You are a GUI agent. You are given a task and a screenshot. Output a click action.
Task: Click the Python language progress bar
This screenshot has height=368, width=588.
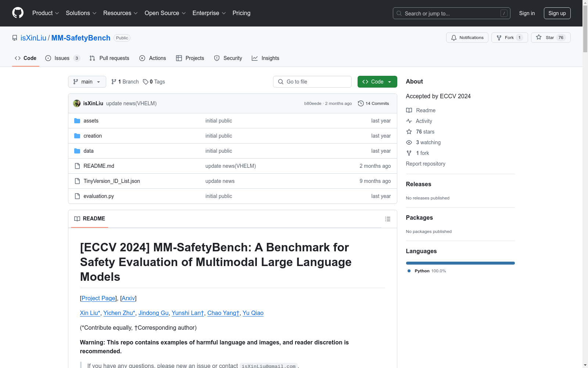(460, 263)
